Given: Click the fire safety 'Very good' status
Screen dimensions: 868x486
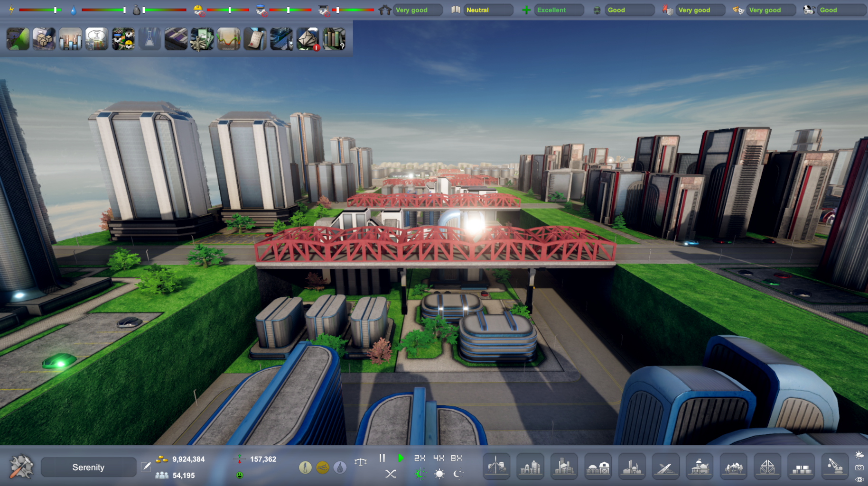Looking at the screenshot, I should coord(700,10).
